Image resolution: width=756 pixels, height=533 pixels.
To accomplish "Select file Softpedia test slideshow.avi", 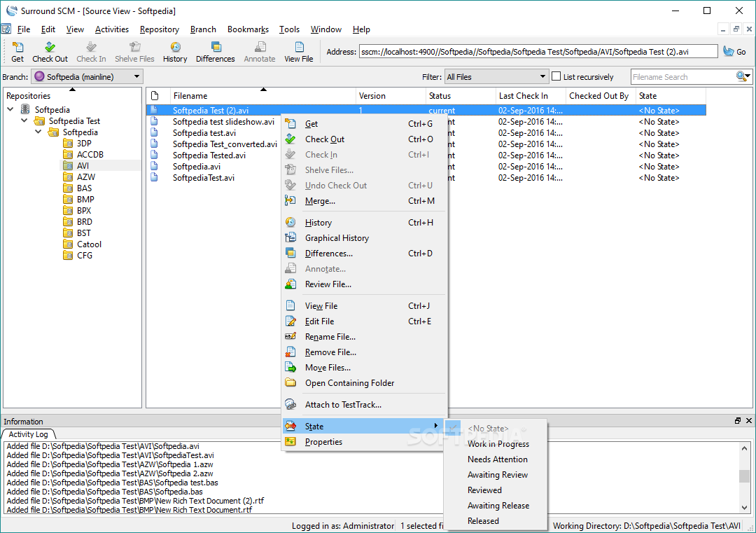I will coord(223,122).
